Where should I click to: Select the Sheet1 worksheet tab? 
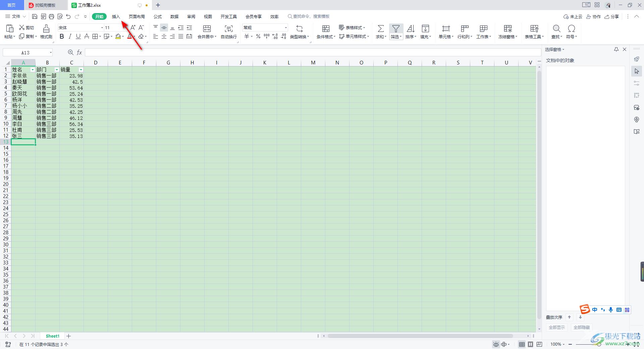[x=53, y=336]
